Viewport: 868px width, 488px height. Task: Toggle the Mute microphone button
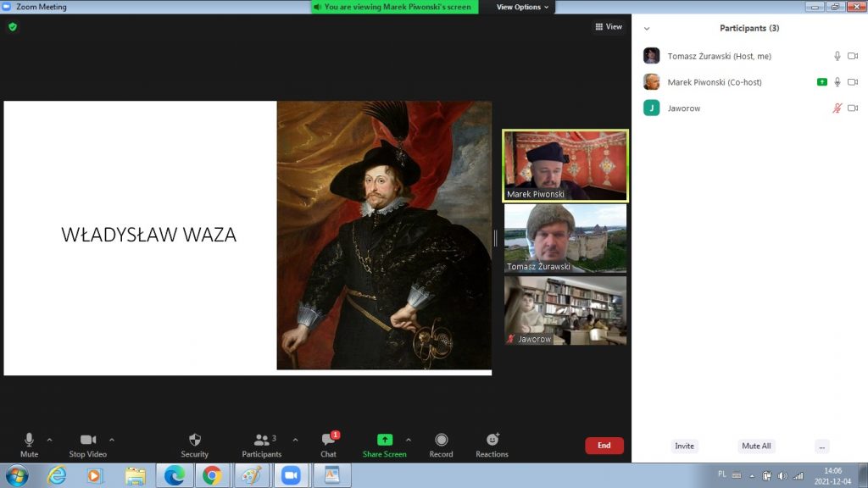click(29, 441)
